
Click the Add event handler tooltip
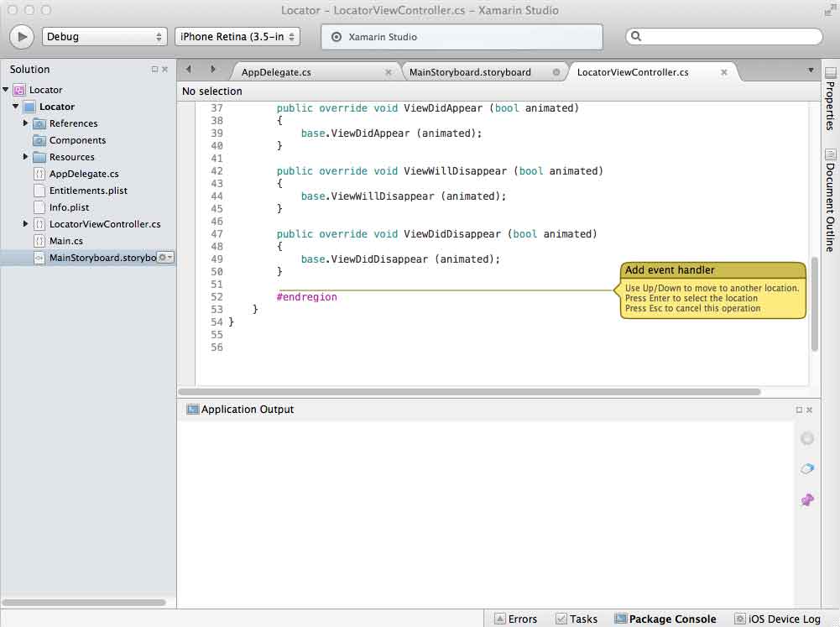coord(713,290)
